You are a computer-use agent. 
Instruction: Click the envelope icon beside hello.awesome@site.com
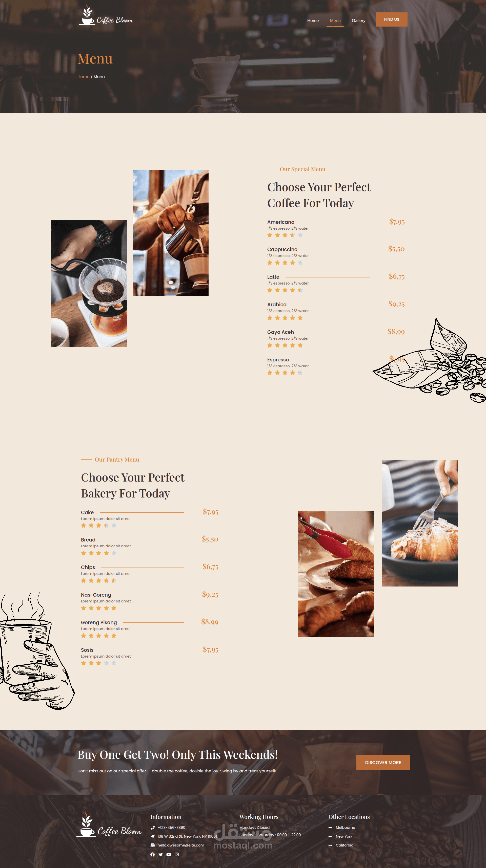pos(152,845)
